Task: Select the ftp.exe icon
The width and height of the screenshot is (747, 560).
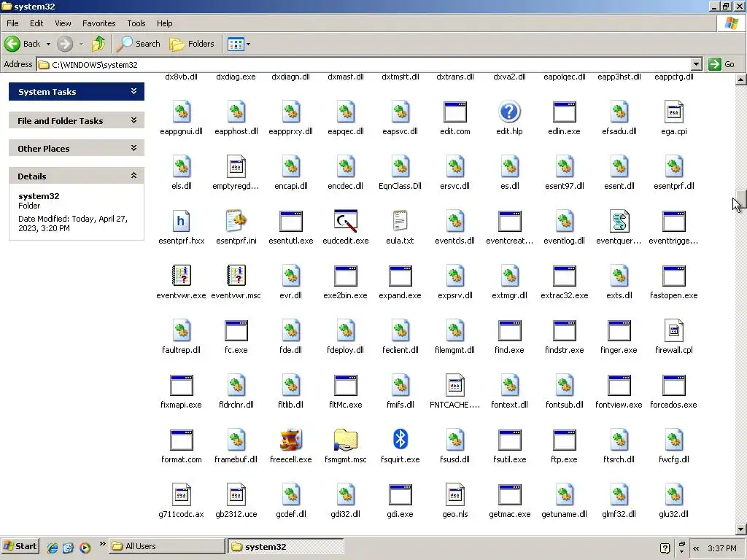Action: tap(564, 440)
